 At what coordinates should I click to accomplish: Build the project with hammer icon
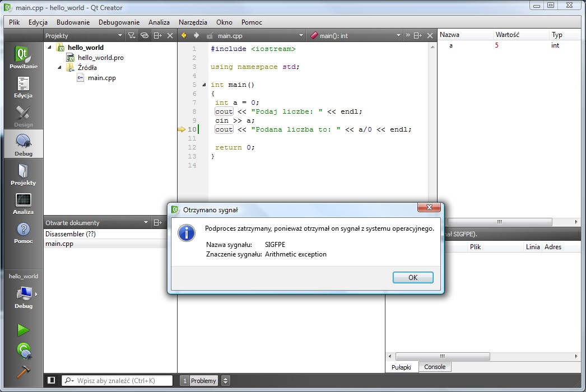coord(23,371)
